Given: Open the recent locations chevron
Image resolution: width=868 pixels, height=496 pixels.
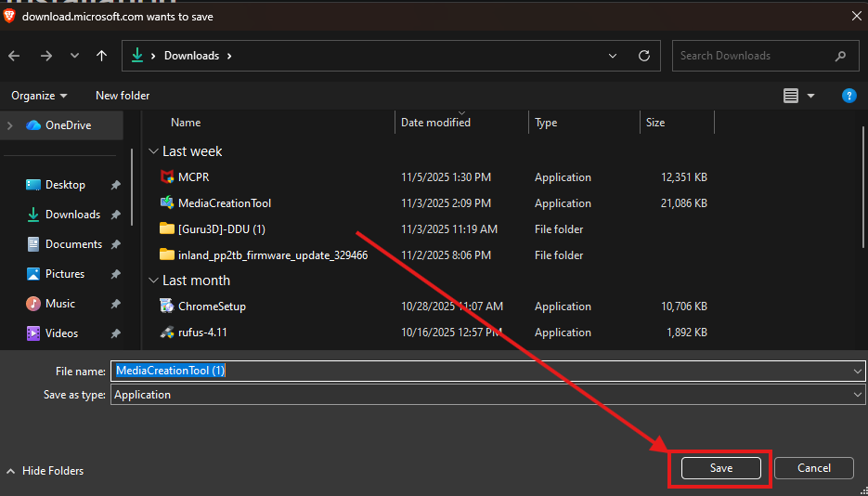Looking at the screenshot, I should click(x=75, y=56).
